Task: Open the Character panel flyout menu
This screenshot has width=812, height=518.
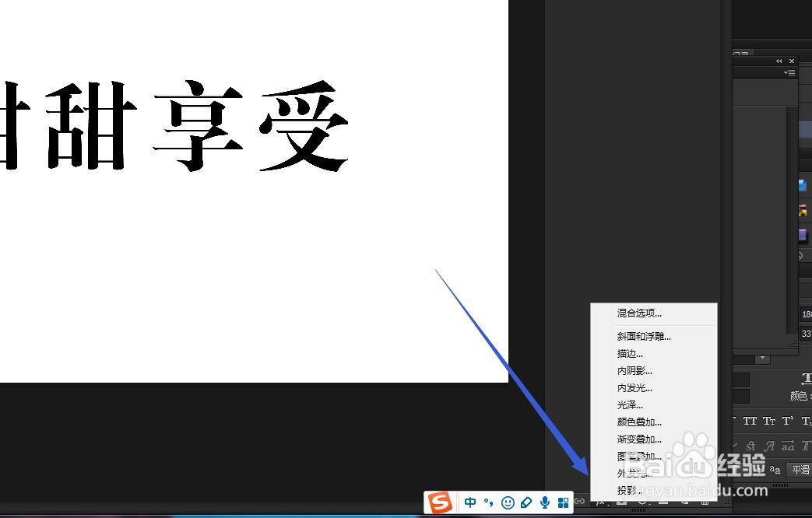Action: 789,72
